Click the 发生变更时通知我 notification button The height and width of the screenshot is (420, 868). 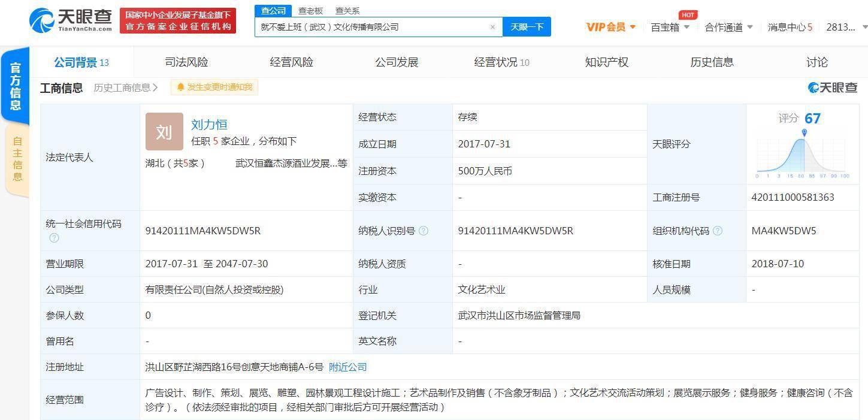point(214,87)
